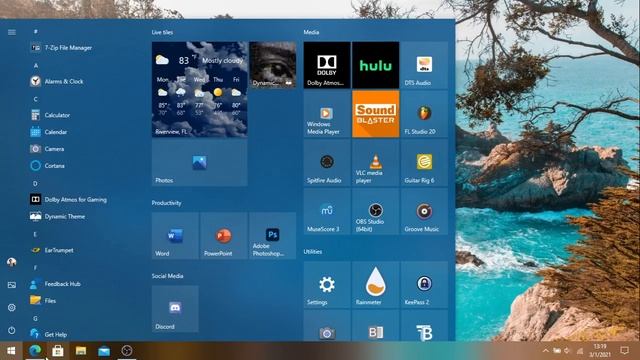Click the Social Media group header
Viewport: 640px width, 360px height.
click(167, 276)
